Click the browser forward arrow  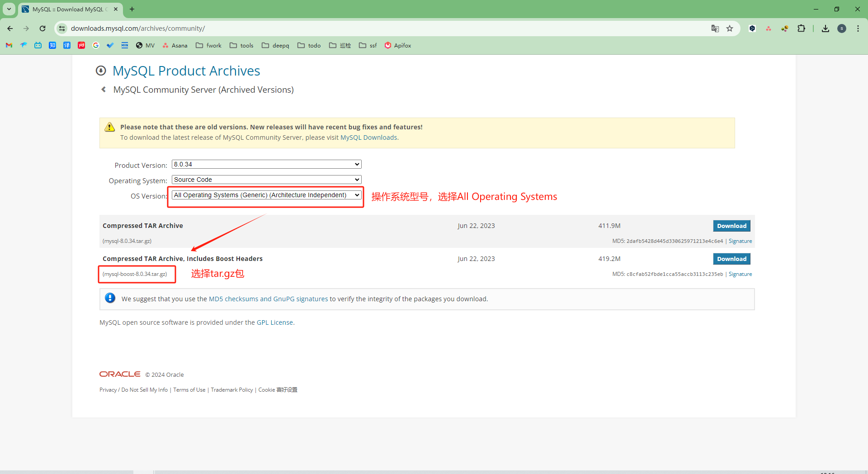(x=26, y=28)
